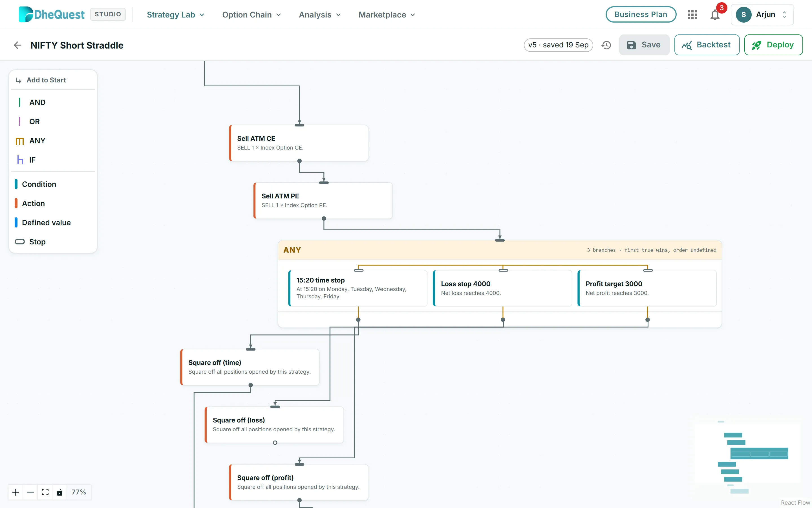812x508 pixels.
Task: Click the fit view icon
Action: tap(45, 492)
